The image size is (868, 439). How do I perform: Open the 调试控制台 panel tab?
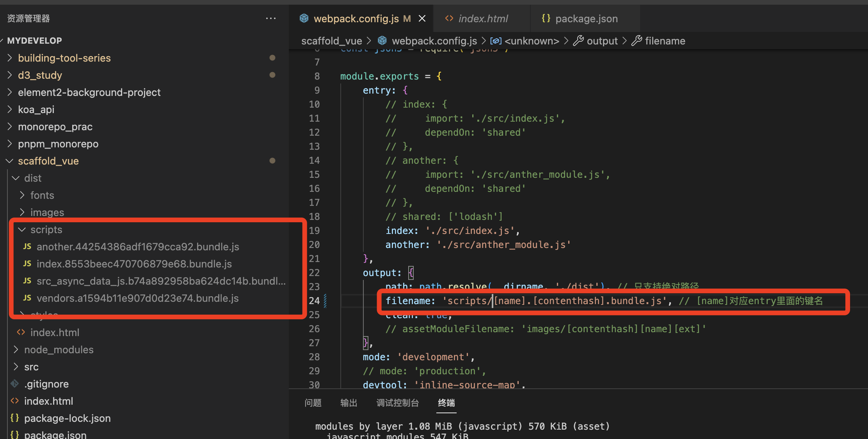(397, 403)
